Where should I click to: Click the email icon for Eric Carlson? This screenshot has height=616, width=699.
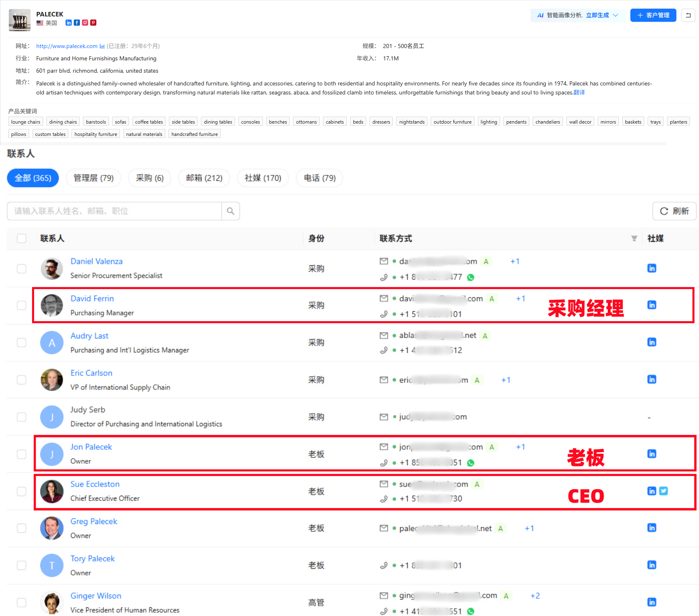point(384,380)
